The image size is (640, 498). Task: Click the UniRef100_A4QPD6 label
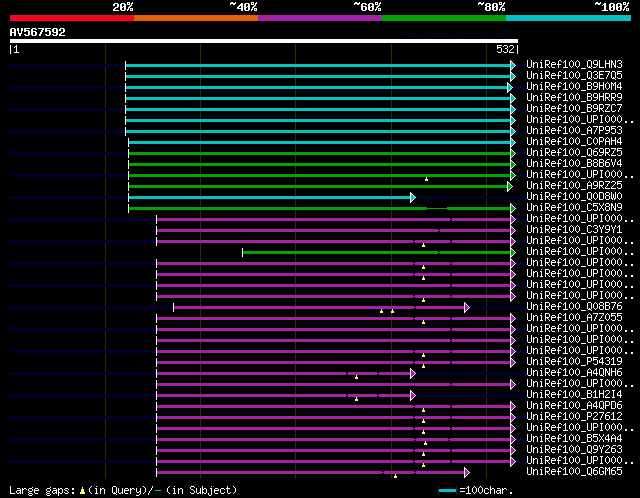pyautogui.click(x=574, y=406)
